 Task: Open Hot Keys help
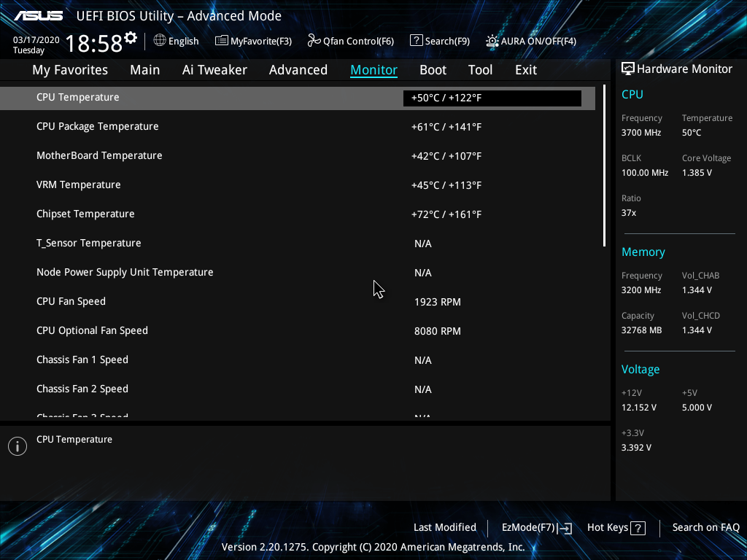point(608,527)
